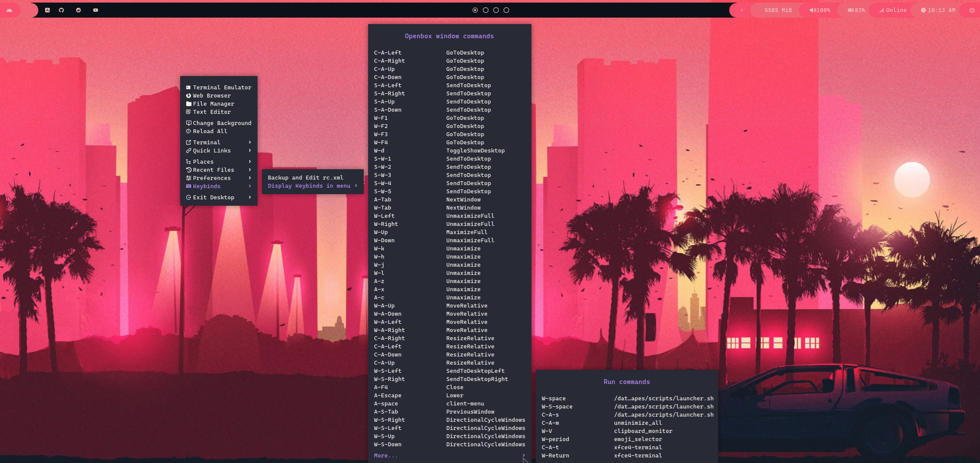
Task: Click the W-S-Left SendToDesktopLeft row
Action: pyautogui.click(x=450, y=371)
